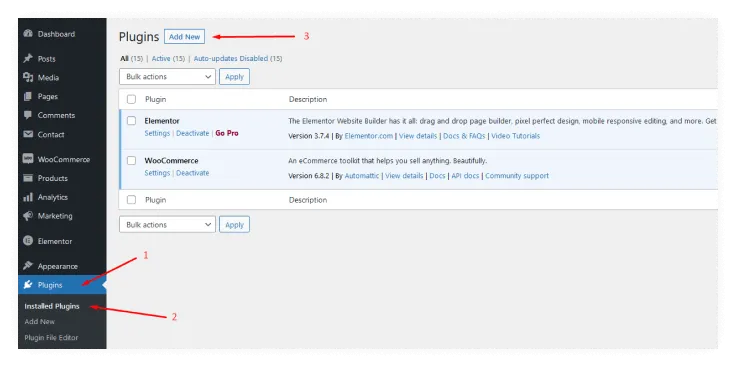736x367 pixels.
Task: Click the Plugins plug icon
Action: pyautogui.click(x=28, y=285)
